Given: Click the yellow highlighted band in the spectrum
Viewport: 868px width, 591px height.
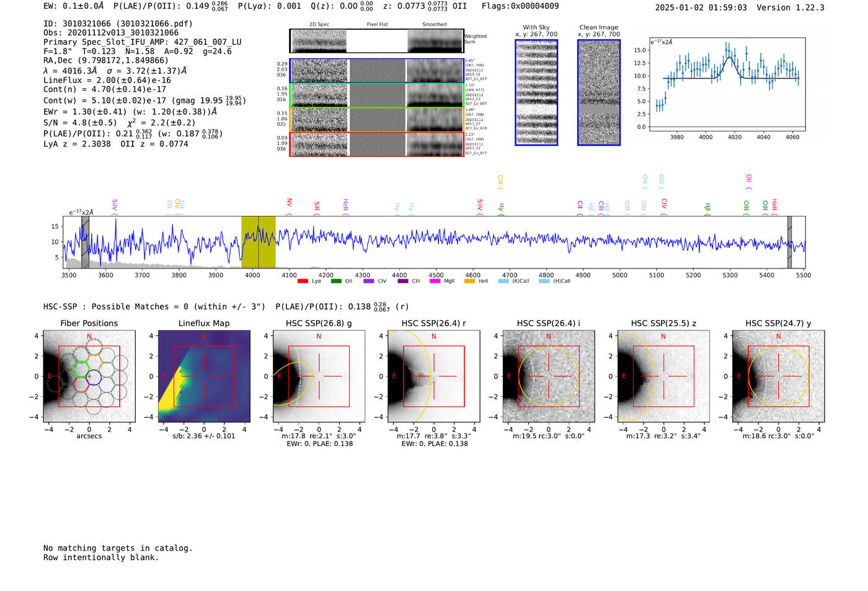Looking at the screenshot, I should 259,242.
